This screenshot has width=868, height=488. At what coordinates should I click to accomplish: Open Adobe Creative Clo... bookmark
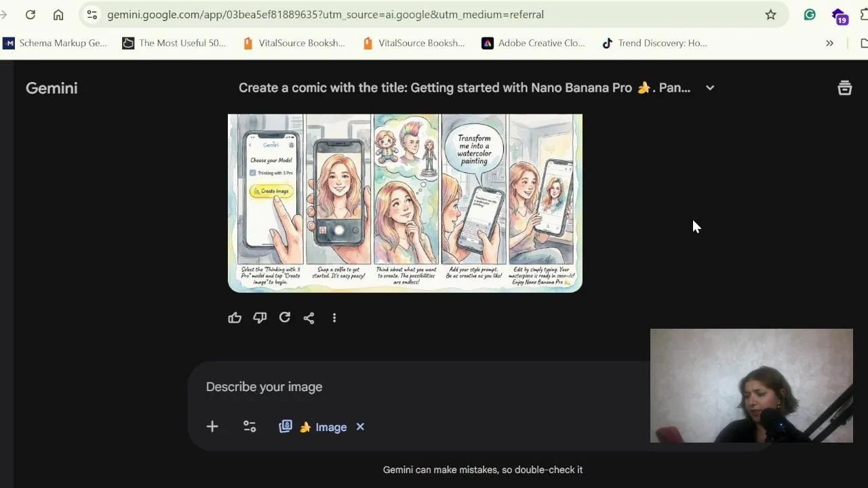(534, 43)
